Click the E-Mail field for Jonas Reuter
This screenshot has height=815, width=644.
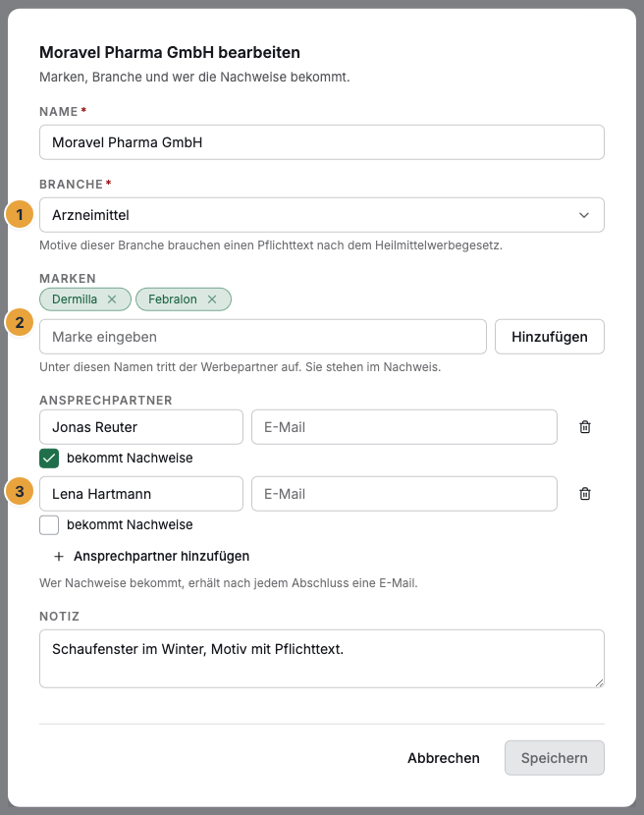coord(404,427)
